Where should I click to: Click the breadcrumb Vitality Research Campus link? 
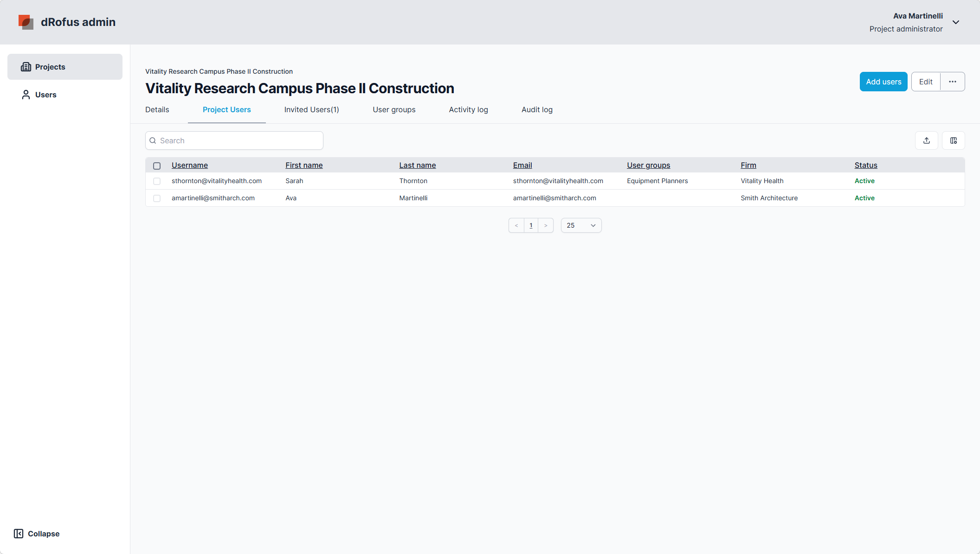pyautogui.click(x=219, y=71)
